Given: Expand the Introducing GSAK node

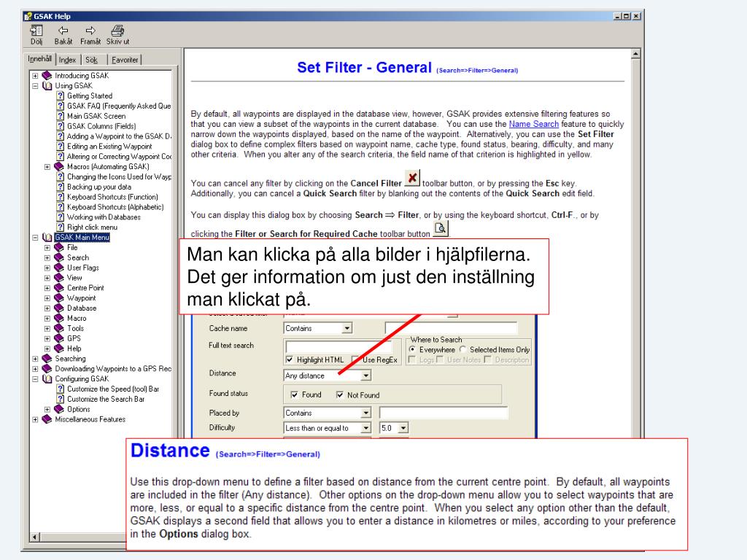Looking at the screenshot, I should point(35,76).
